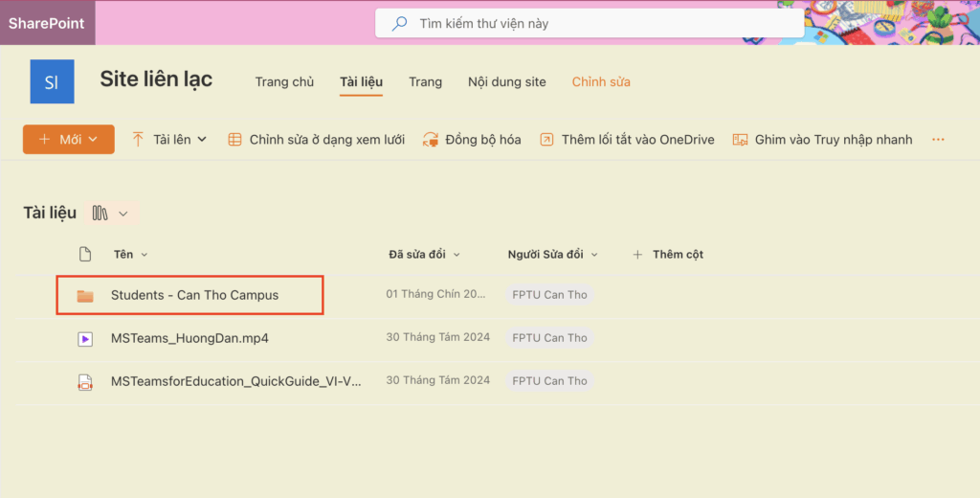Open the Tên column sort dropdown

tap(131, 254)
